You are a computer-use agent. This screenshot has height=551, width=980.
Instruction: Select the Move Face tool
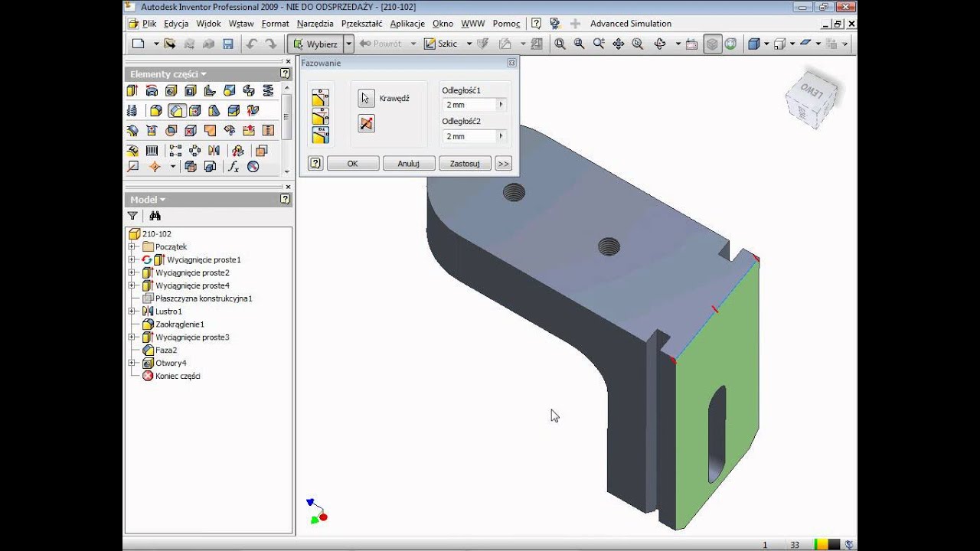[x=195, y=111]
